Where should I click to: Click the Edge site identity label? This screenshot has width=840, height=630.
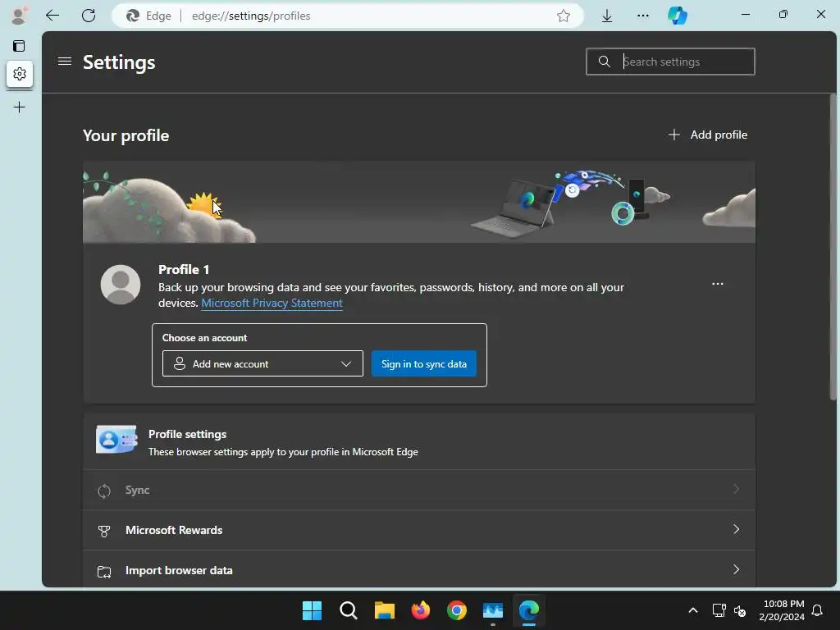[149, 16]
